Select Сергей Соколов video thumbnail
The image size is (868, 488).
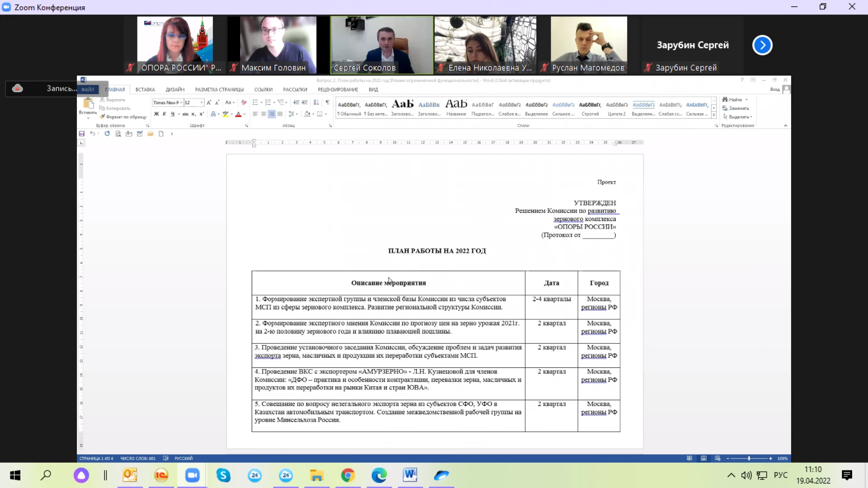coord(382,45)
